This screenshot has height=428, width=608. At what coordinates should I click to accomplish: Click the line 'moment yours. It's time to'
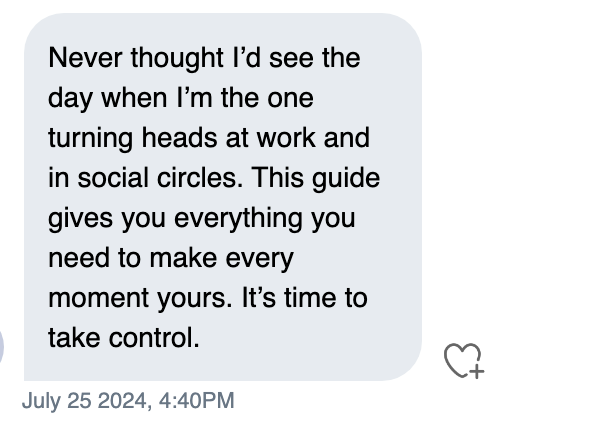pyautogui.click(x=208, y=298)
